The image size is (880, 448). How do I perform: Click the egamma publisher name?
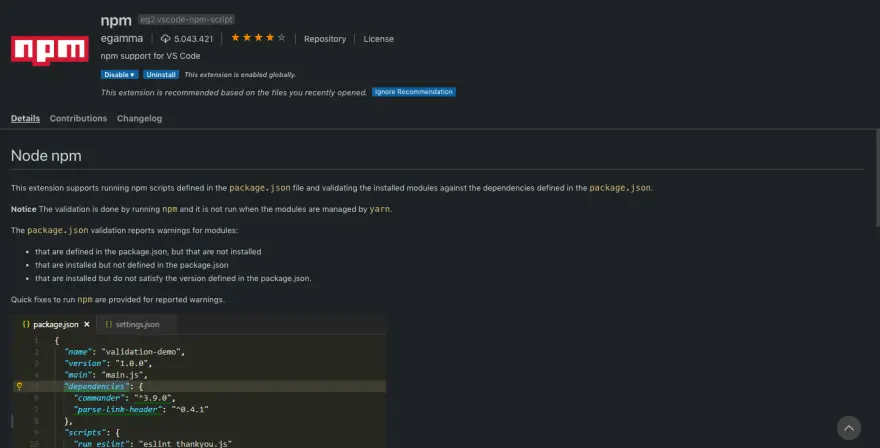(122, 38)
